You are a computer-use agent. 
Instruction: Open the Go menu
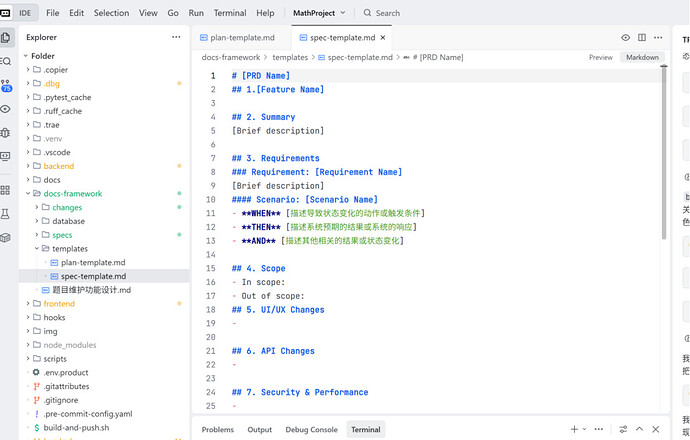tap(173, 13)
